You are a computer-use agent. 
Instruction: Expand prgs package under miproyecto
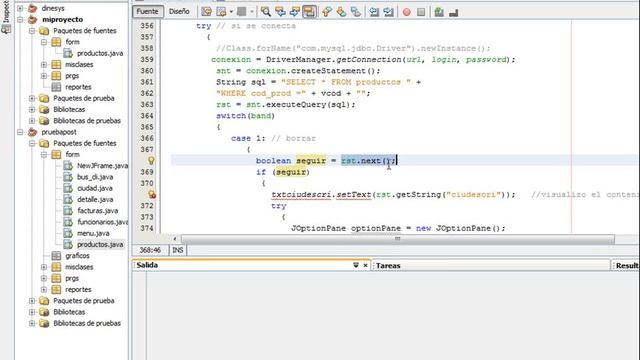coord(44,76)
